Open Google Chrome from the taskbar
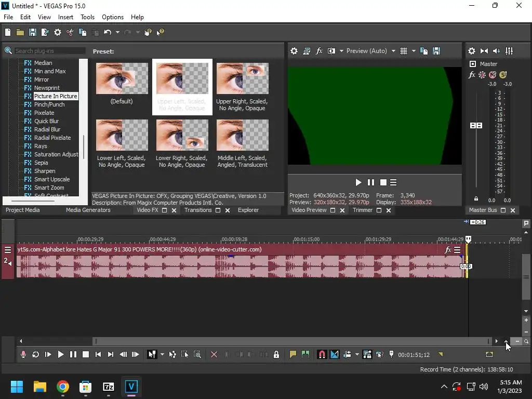 pyautogui.click(x=63, y=387)
